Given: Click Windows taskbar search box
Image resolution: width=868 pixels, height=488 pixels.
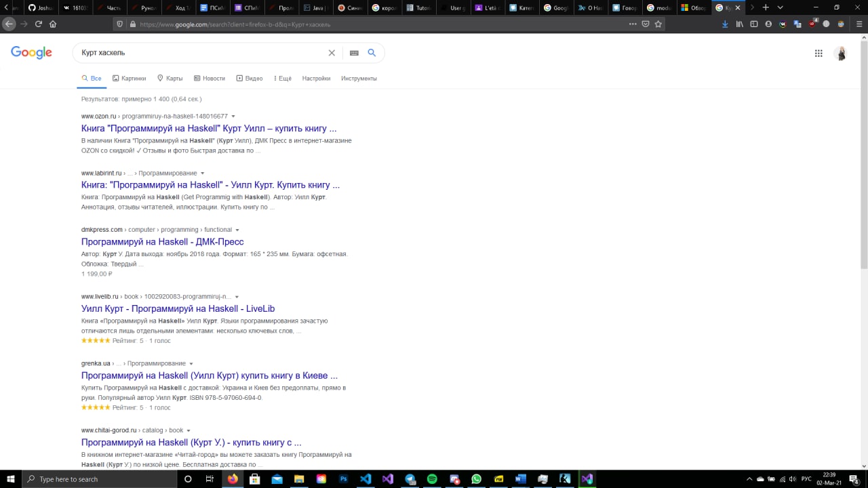Looking at the screenshot, I should click(100, 479).
